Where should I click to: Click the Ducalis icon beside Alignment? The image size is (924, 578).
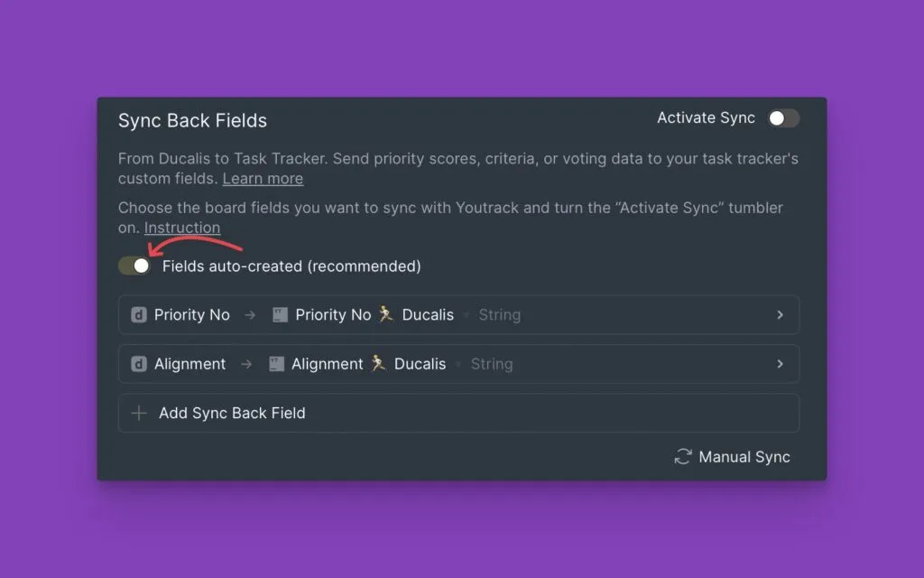pyautogui.click(x=139, y=364)
